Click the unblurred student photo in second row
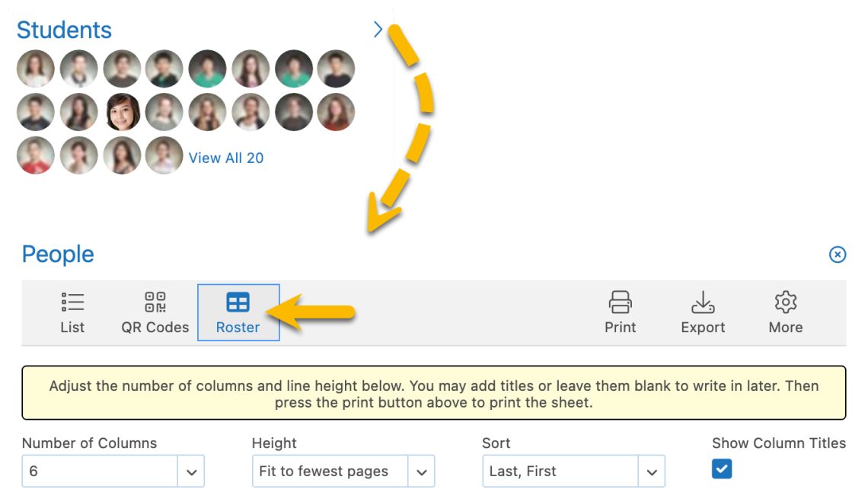 123,113
